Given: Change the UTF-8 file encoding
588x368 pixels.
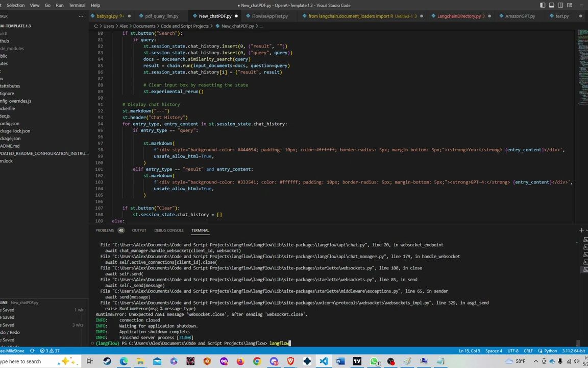Looking at the screenshot, I should pyautogui.click(x=513, y=351).
